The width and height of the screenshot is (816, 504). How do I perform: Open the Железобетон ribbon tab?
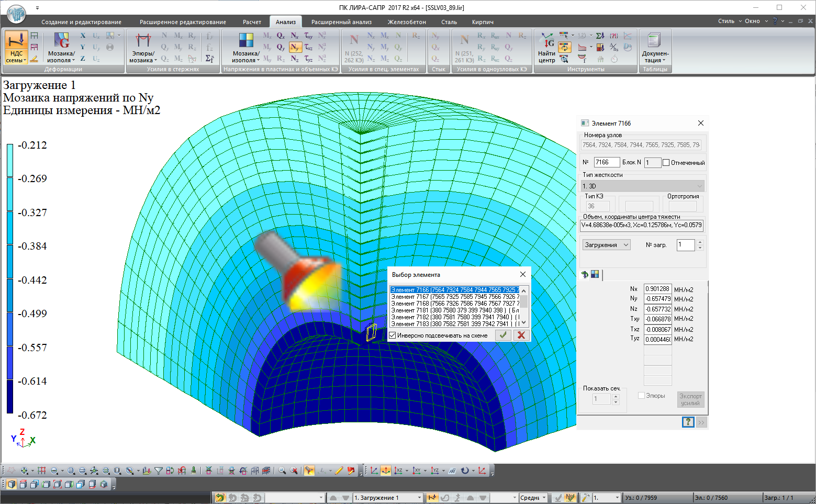pyautogui.click(x=407, y=22)
